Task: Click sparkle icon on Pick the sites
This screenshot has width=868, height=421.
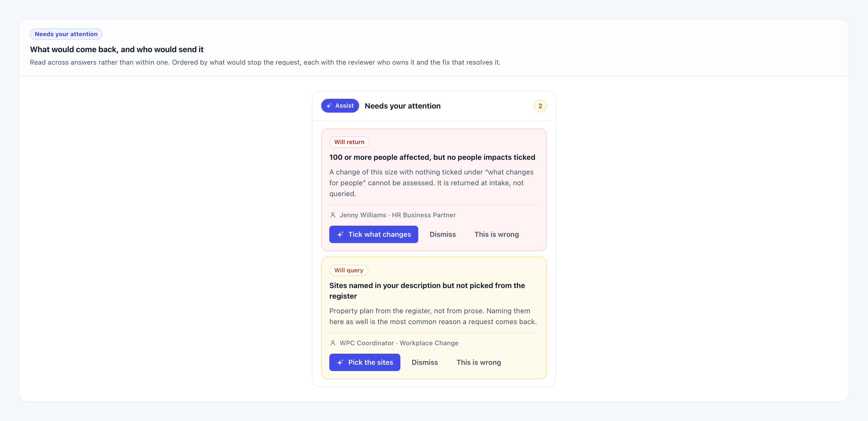Action: pyautogui.click(x=340, y=362)
